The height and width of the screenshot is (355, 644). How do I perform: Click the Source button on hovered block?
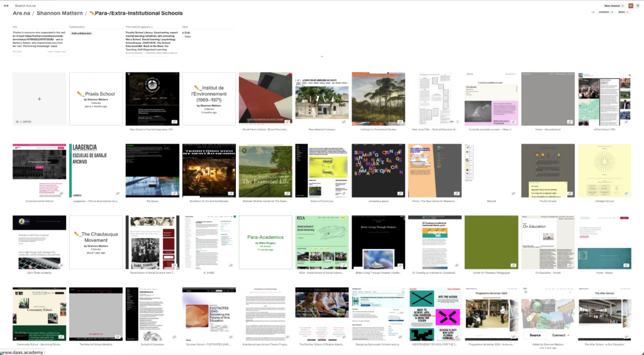pyautogui.click(x=535, y=335)
